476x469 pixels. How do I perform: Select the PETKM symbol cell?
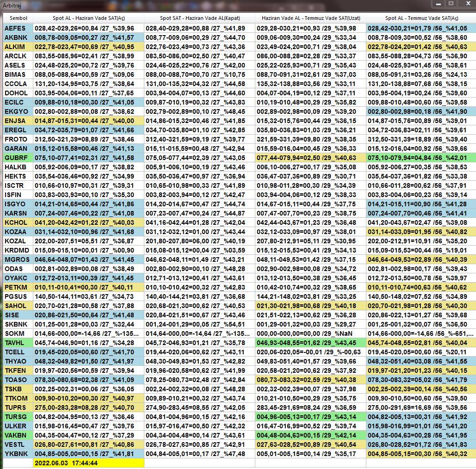click(18, 288)
